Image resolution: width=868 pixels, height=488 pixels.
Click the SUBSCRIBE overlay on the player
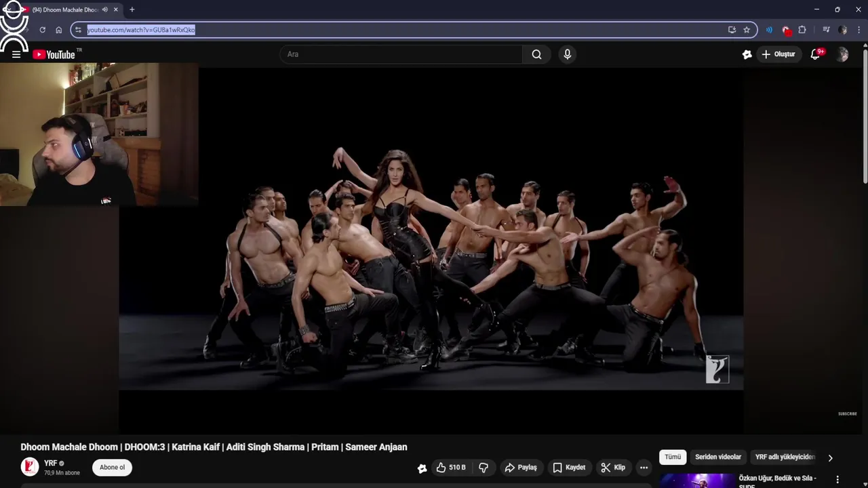click(x=847, y=413)
